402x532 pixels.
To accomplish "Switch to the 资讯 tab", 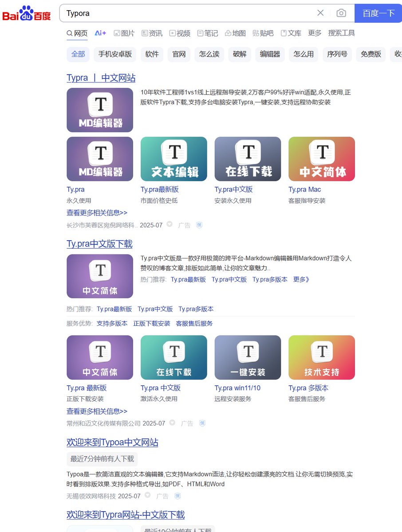I will coord(152,33).
